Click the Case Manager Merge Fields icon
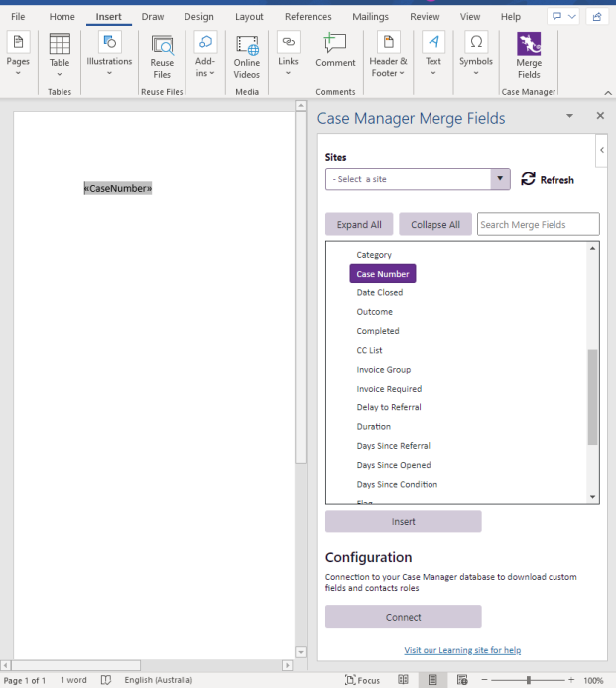 click(529, 44)
